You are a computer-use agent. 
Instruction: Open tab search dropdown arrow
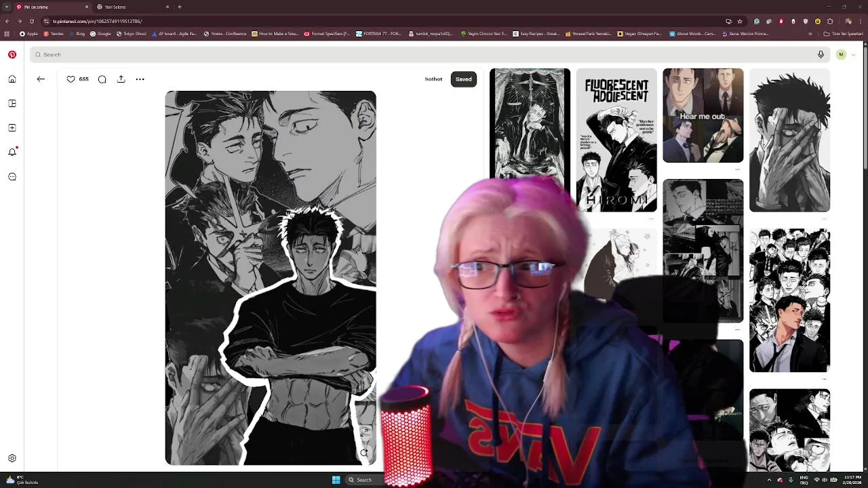tap(7, 7)
